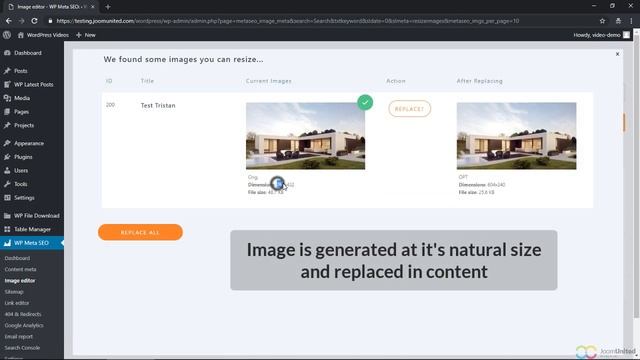Screen dimensions: 640x360
Task: Click the WP Latest Posts icon
Action: pyautogui.click(x=7, y=84)
